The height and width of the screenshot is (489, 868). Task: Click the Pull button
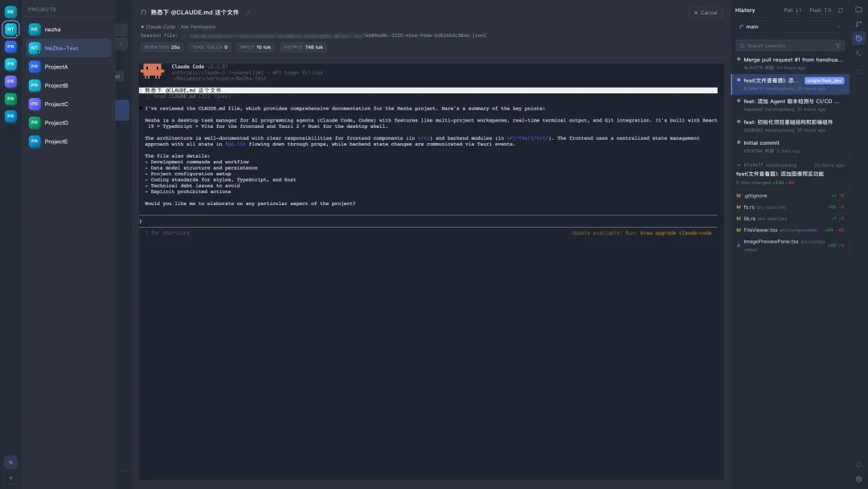(792, 10)
